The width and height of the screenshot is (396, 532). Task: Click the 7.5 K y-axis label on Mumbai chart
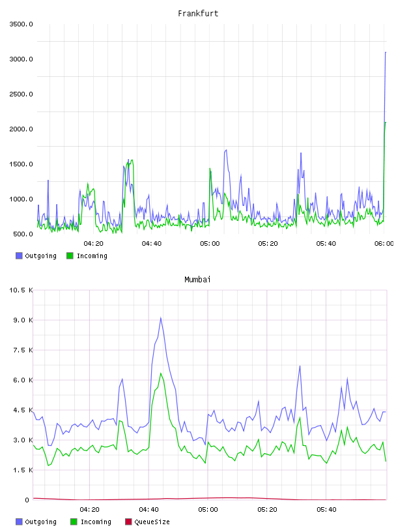[23, 350]
